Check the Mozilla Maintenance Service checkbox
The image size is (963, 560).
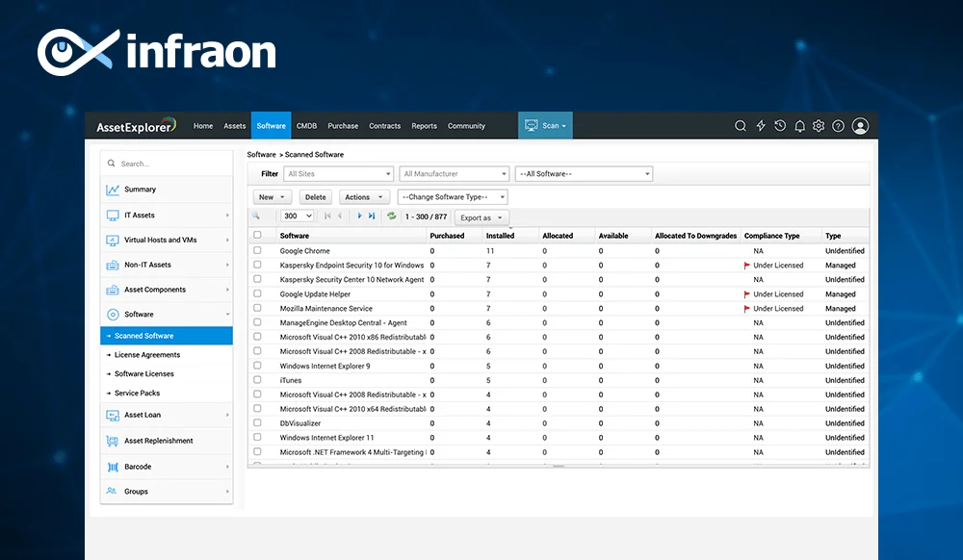tap(257, 308)
